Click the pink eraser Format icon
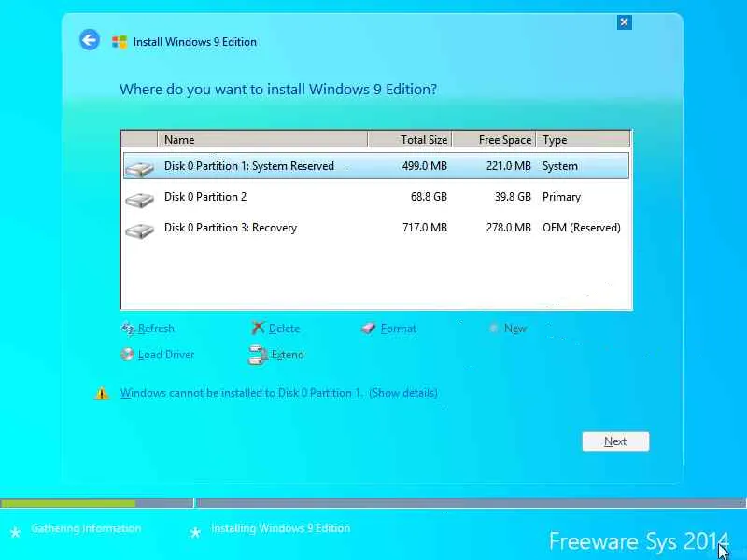Image resolution: width=747 pixels, height=560 pixels. pos(368,329)
